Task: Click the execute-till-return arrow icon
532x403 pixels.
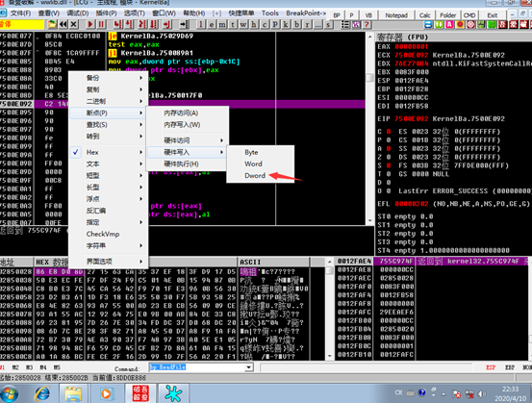Action: (167, 24)
